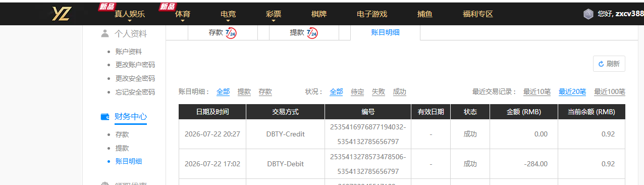Click the 状态 column header
644x185 pixels.
click(470, 112)
